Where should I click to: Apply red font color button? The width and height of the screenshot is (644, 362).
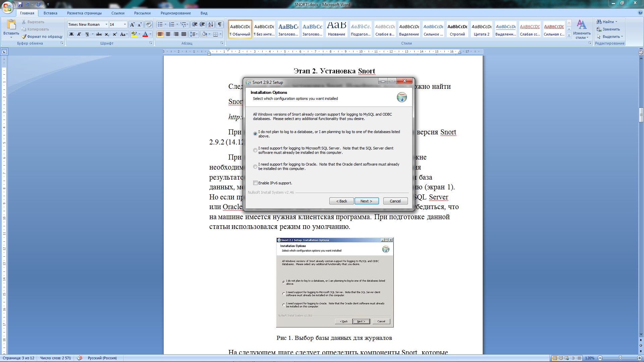(145, 34)
